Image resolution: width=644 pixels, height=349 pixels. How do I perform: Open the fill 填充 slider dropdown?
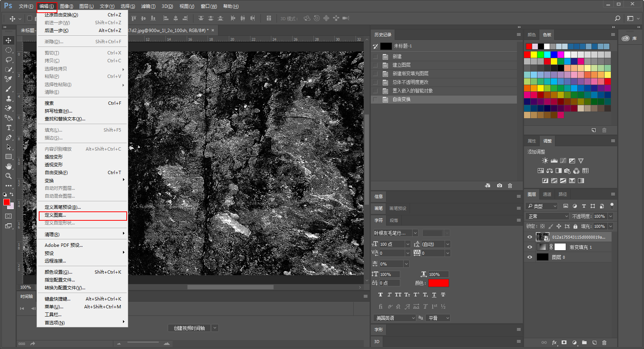coord(610,226)
